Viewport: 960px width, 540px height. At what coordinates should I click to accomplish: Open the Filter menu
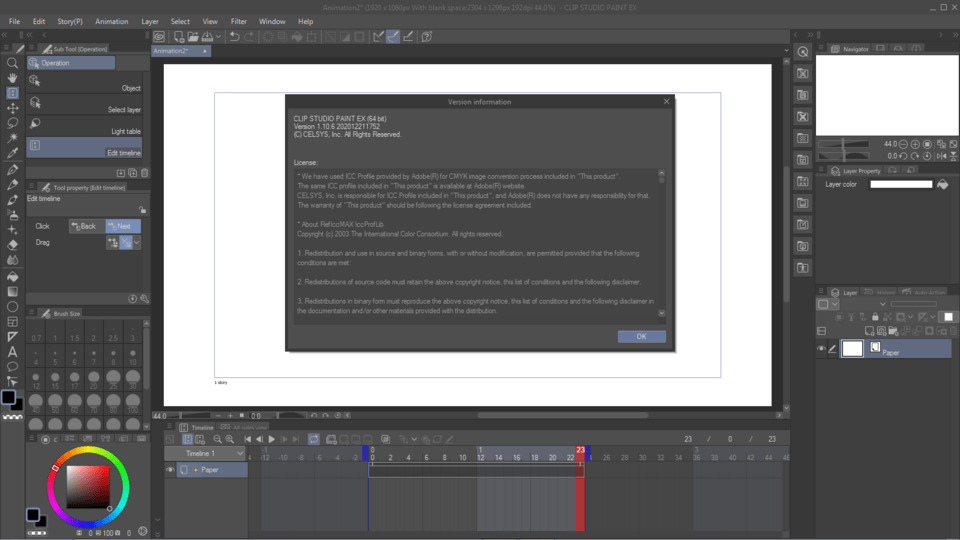[x=239, y=21]
